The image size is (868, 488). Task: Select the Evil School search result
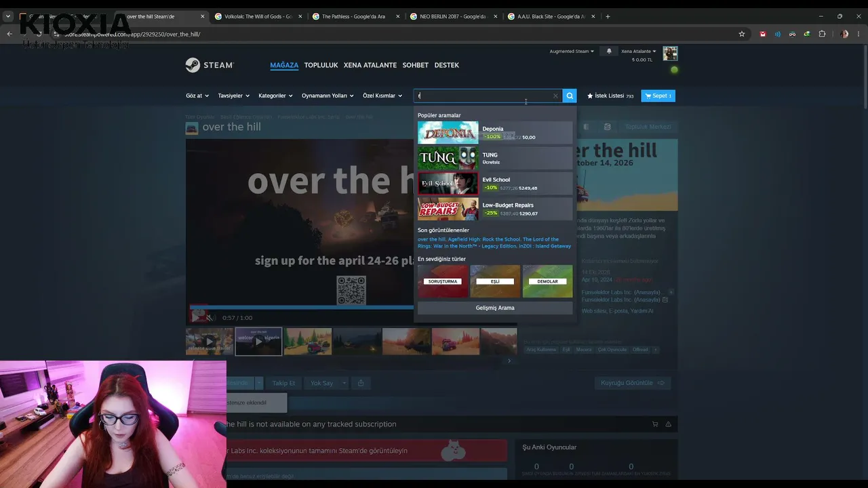pyautogui.click(x=495, y=183)
